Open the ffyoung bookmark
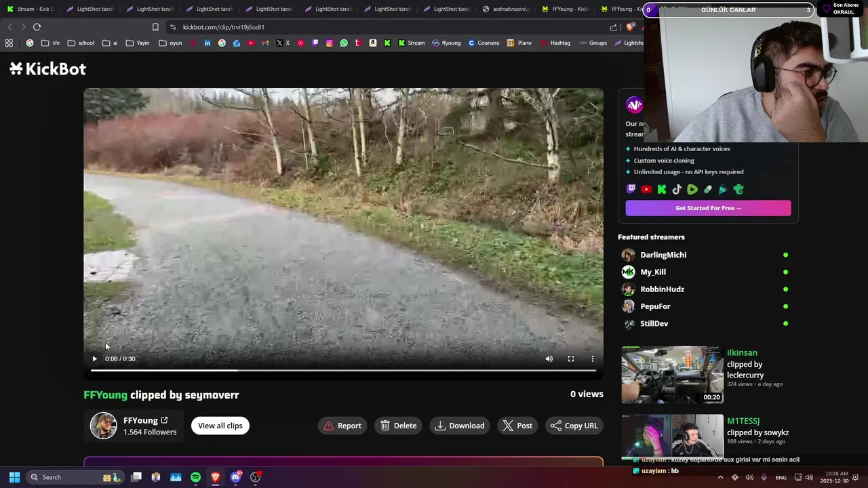 tap(446, 43)
